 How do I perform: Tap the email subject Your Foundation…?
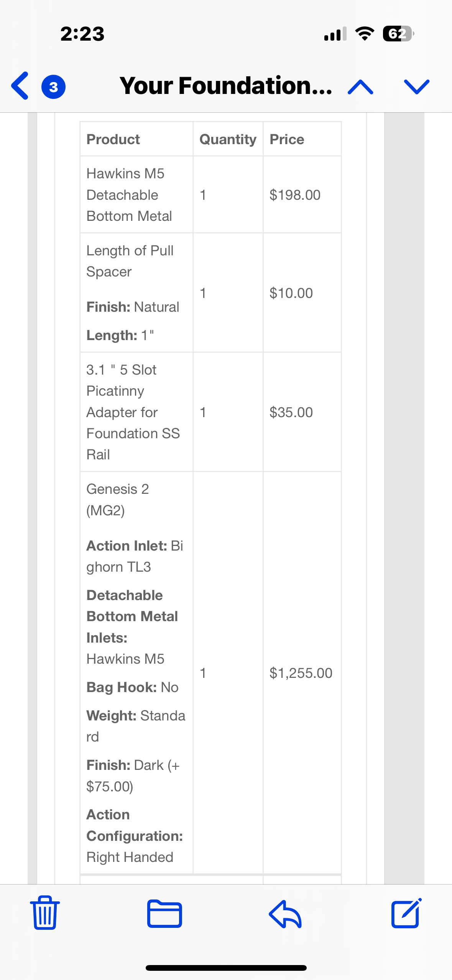coord(226,86)
